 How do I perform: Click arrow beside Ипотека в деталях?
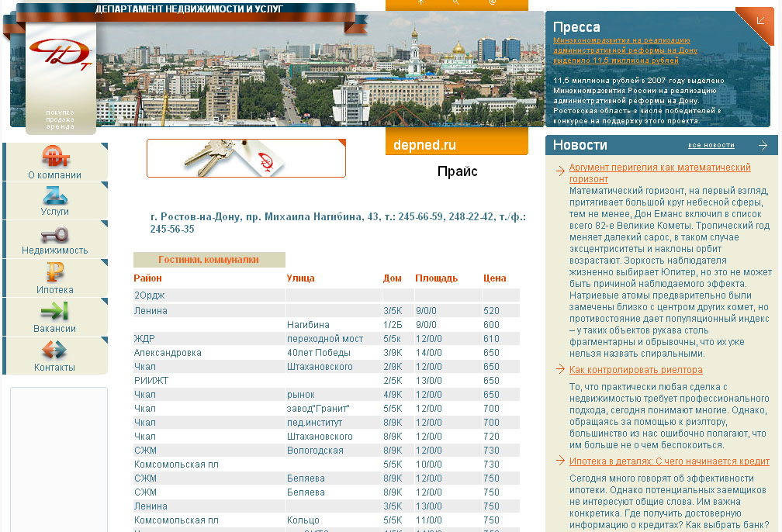pyautogui.click(x=560, y=460)
